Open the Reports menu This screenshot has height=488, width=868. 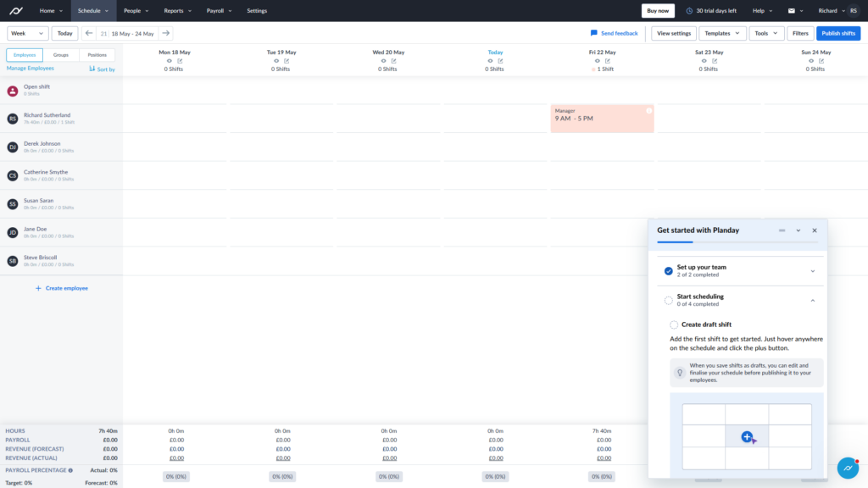[178, 10]
